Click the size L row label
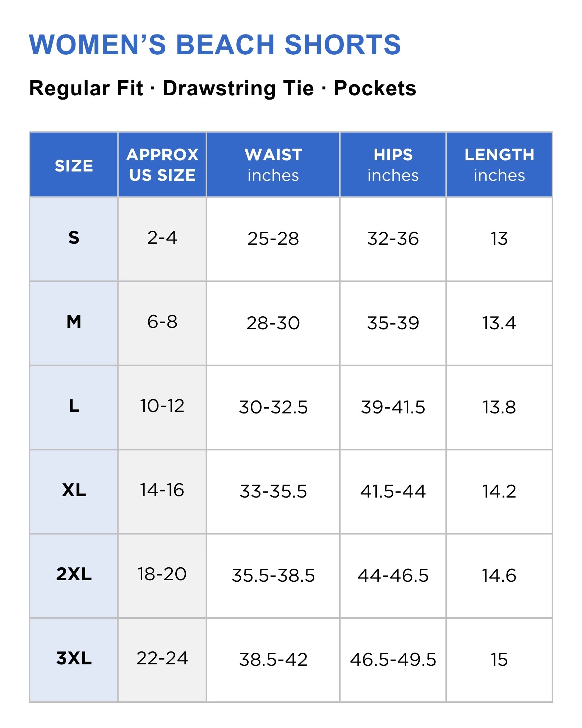 click(x=74, y=408)
